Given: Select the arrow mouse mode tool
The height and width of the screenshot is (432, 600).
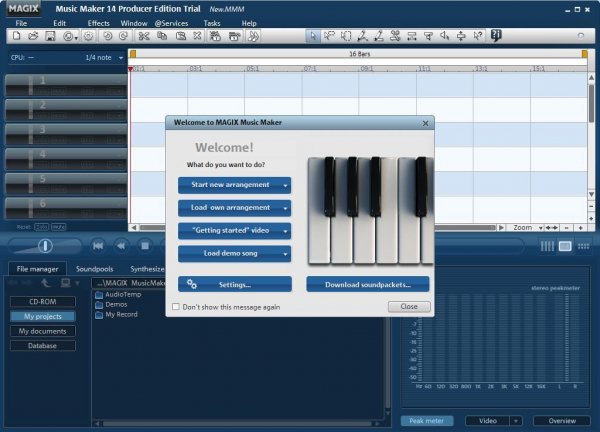Looking at the screenshot, I should coord(313,36).
